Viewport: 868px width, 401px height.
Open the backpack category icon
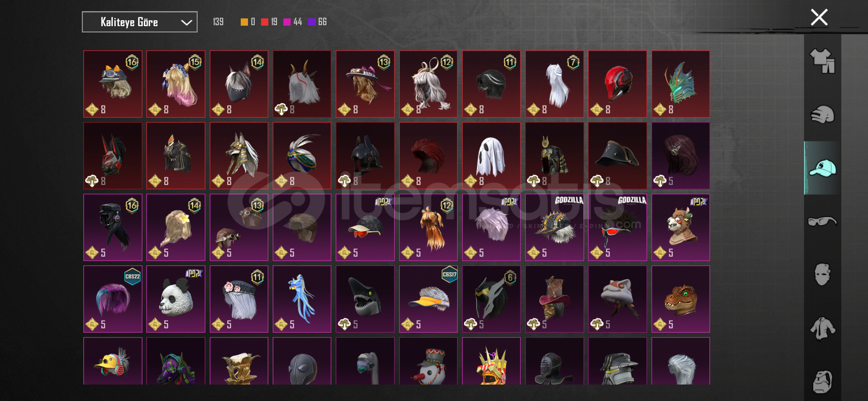[x=822, y=382]
